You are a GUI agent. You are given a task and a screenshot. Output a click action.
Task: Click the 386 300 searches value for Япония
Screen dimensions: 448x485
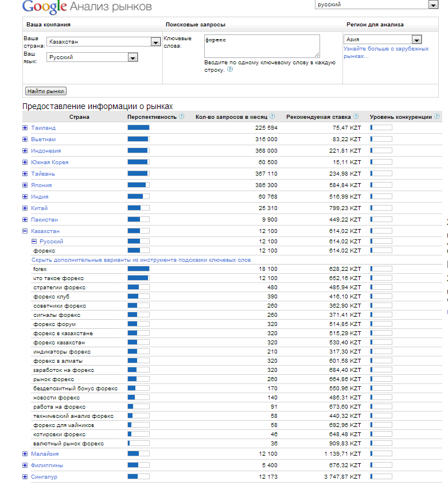[266, 185]
